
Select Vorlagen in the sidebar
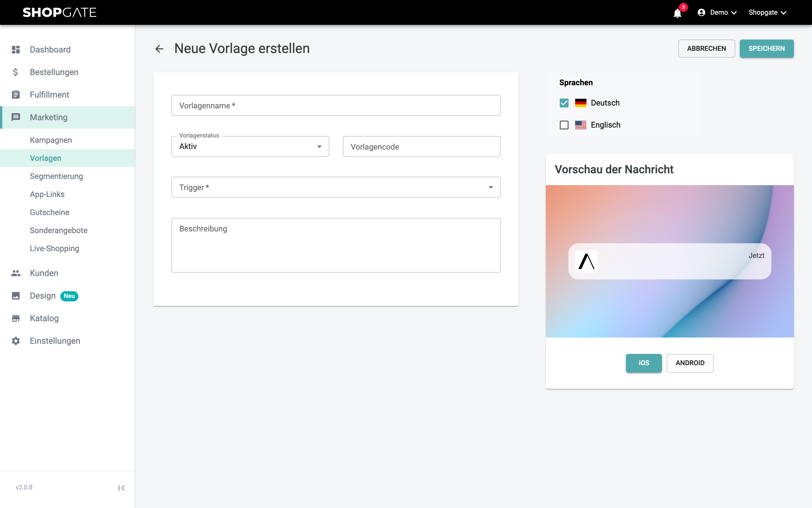click(67, 158)
